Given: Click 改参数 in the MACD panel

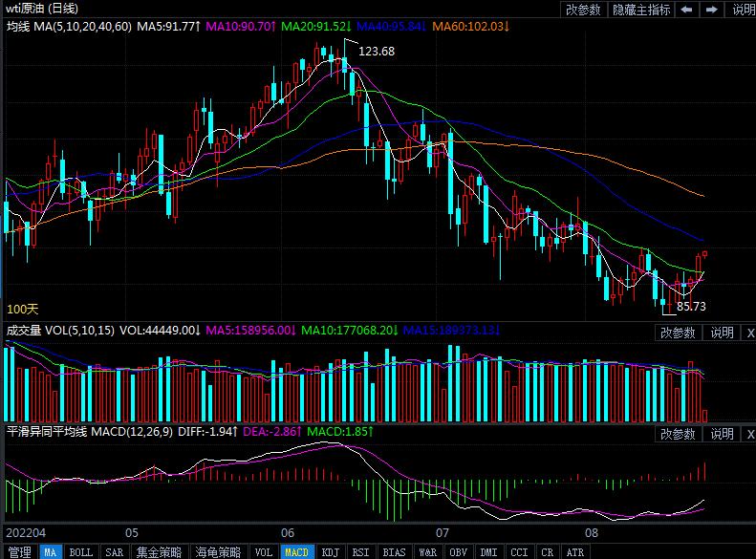Looking at the screenshot, I should [x=678, y=435].
